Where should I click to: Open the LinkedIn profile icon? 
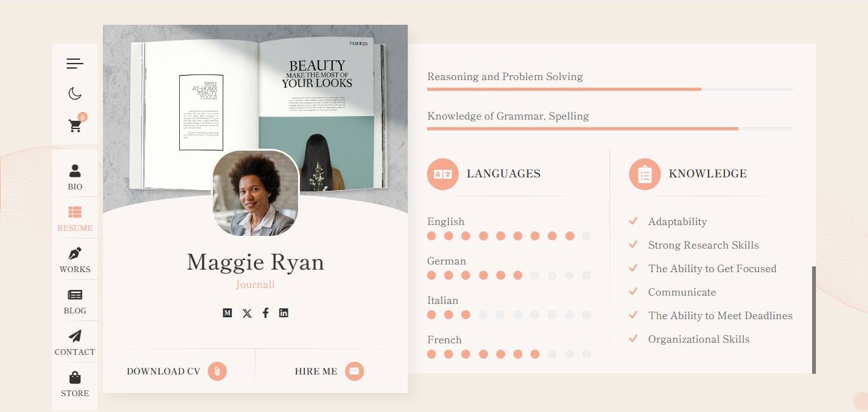coord(283,313)
